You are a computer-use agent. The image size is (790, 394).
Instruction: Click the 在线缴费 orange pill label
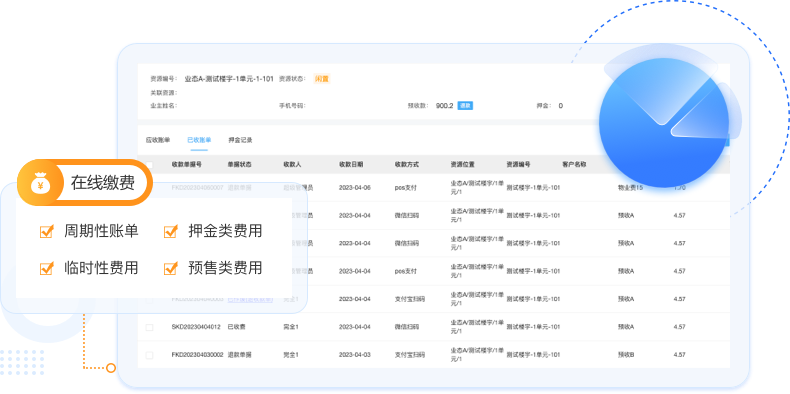pyautogui.click(x=85, y=183)
